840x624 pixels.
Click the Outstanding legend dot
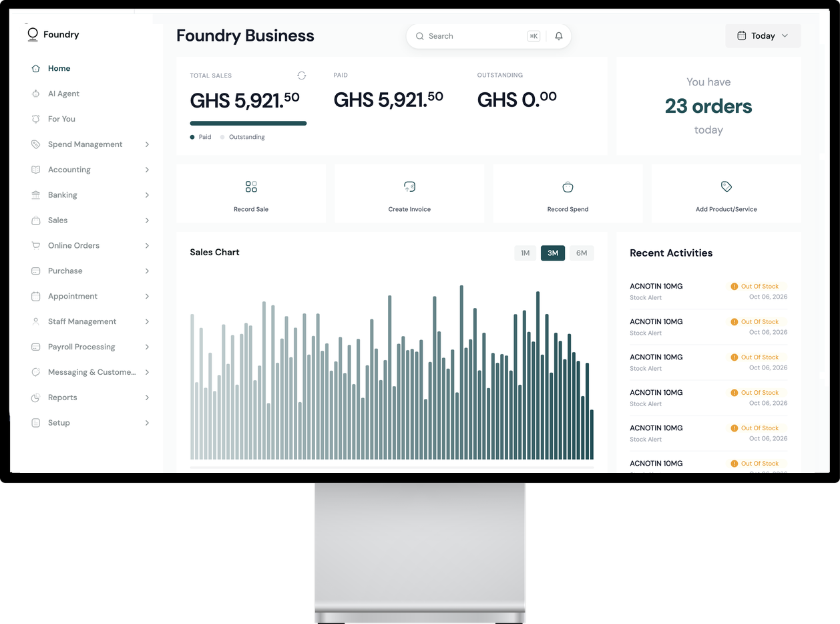(x=222, y=137)
